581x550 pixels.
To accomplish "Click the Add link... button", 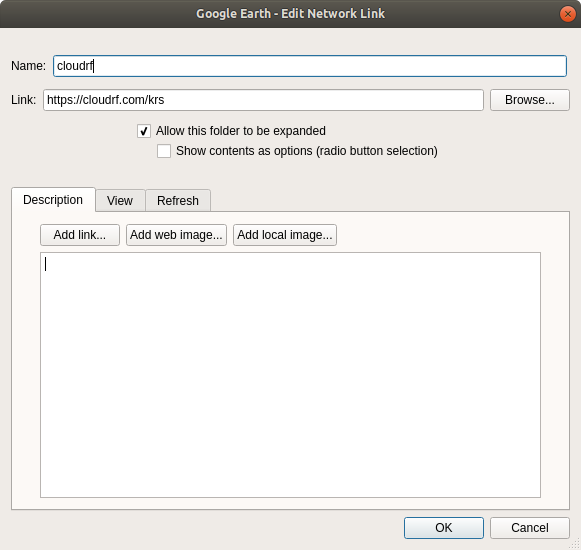I will pos(80,235).
